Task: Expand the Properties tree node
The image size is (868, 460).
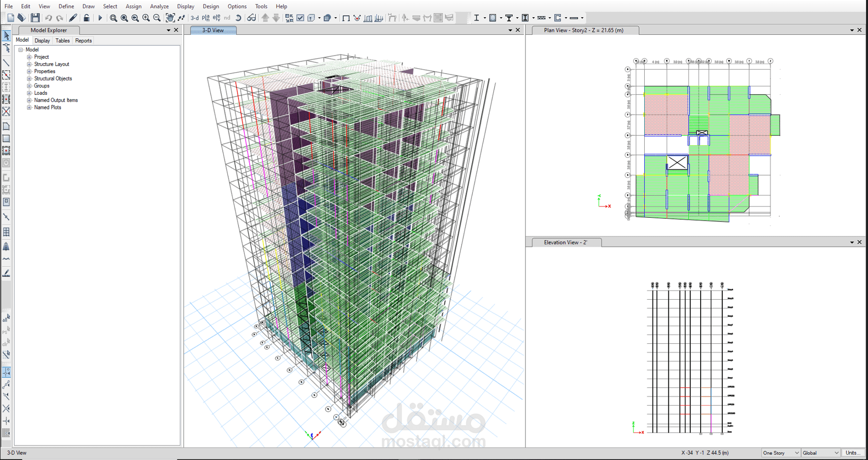Action: pyautogui.click(x=29, y=72)
